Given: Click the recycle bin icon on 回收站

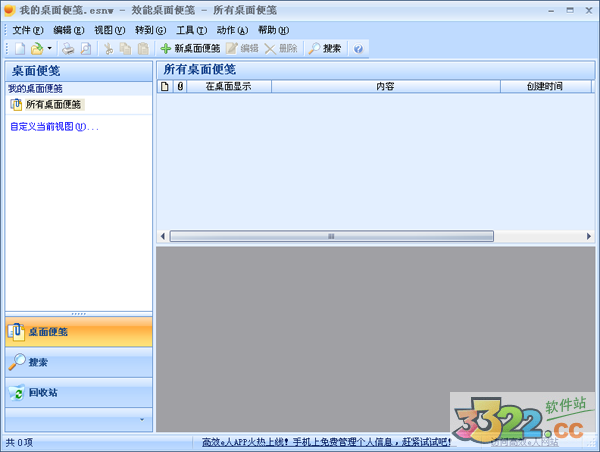Looking at the screenshot, I should pyautogui.click(x=17, y=392).
